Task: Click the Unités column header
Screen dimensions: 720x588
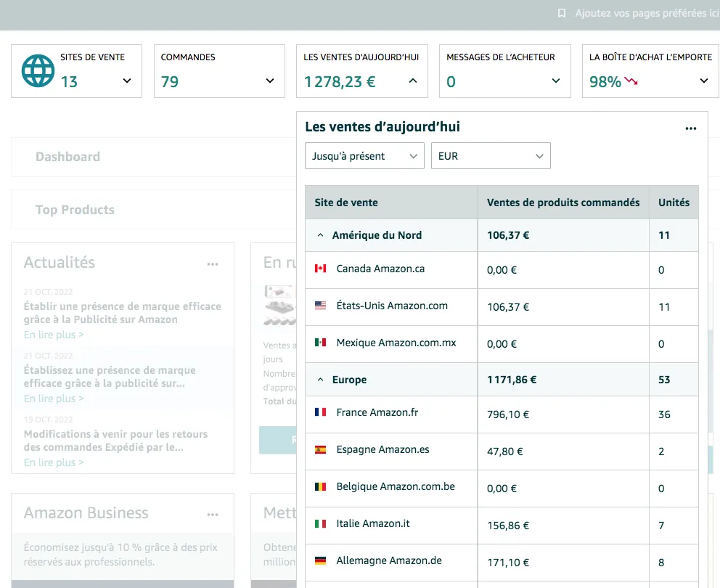Action: click(674, 203)
